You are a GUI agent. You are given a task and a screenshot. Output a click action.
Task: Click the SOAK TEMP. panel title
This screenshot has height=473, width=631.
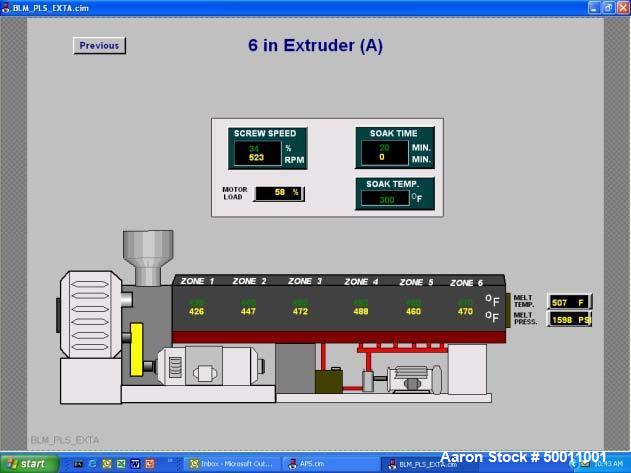[392, 184]
